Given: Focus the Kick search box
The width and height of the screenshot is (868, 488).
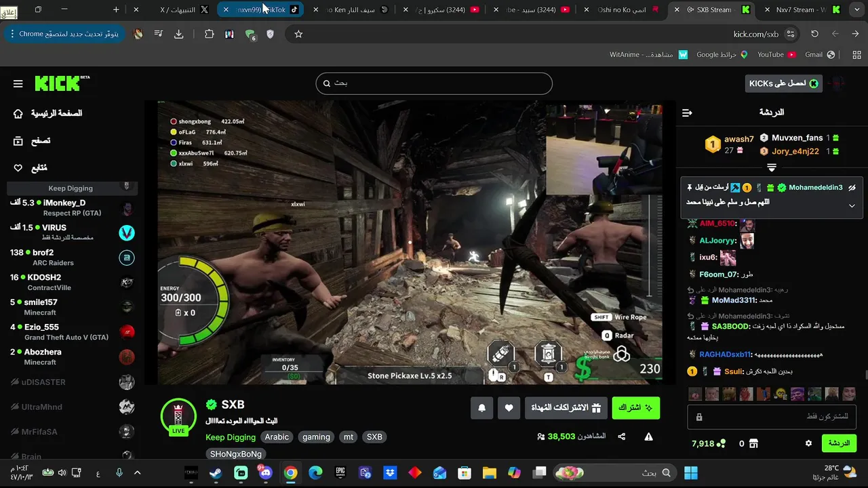Looking at the screenshot, I should pos(434,83).
